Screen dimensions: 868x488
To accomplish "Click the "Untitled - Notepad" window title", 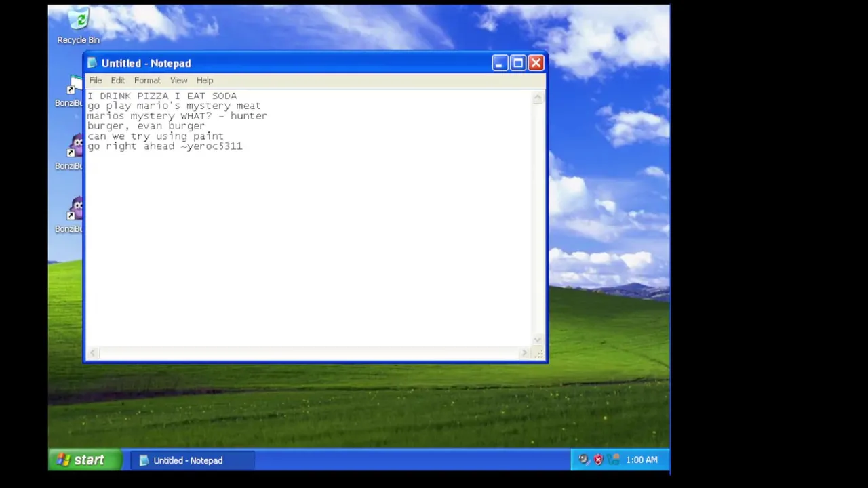I will click(x=146, y=63).
